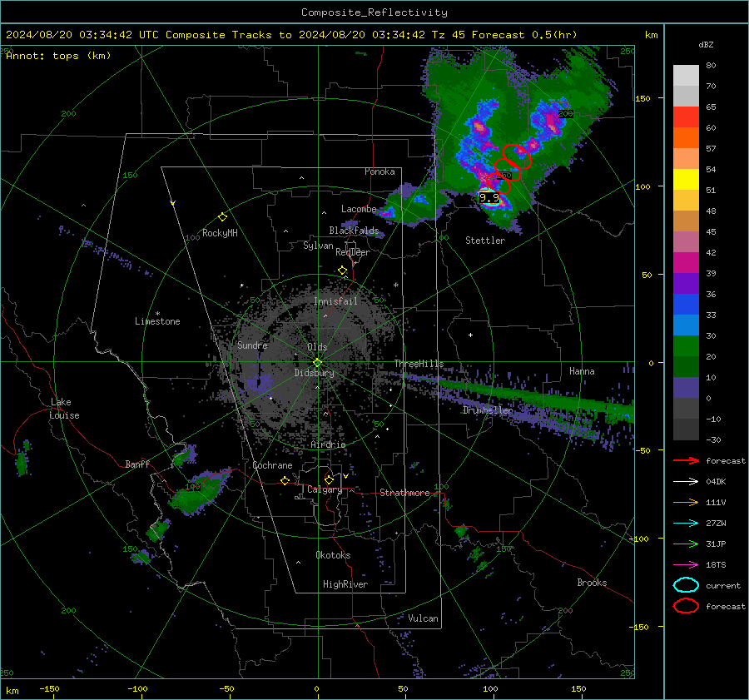Viewport: 749px width, 700px height.
Task: Select the red 65-60 dBZ color swatch
Action: (686, 117)
